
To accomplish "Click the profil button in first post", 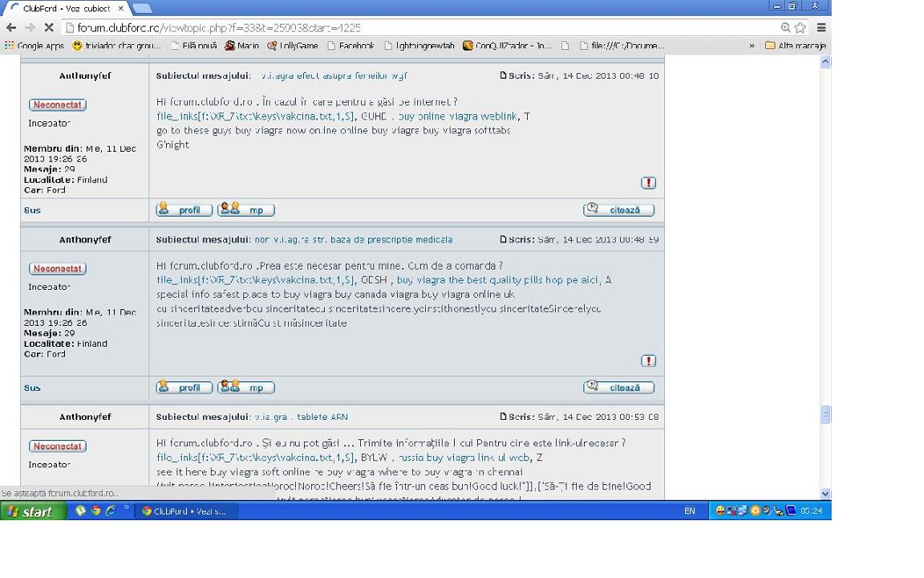I will pos(184,210).
